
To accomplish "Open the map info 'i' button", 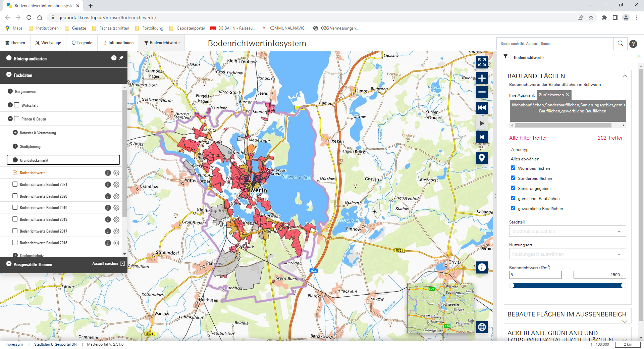I will pos(482,267).
